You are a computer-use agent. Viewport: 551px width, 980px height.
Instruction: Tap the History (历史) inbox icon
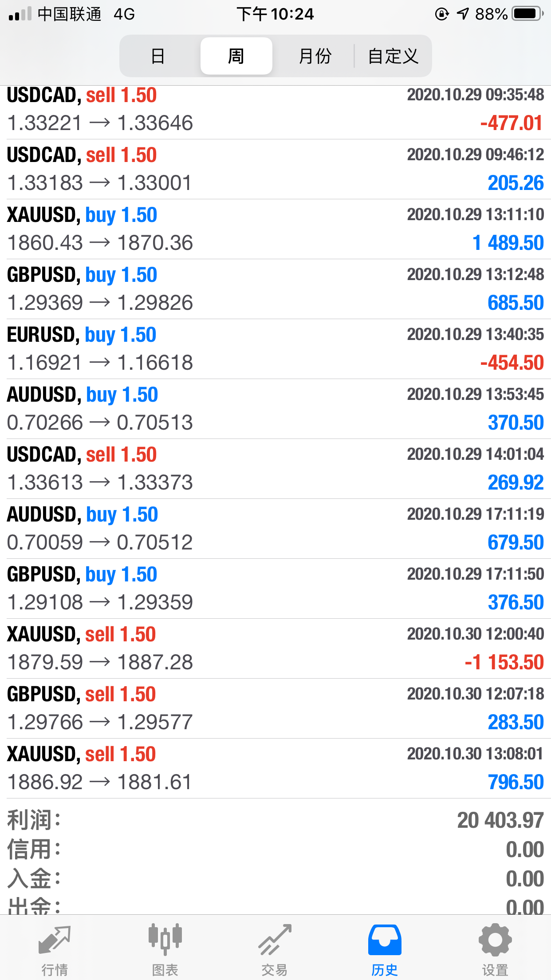tap(385, 940)
